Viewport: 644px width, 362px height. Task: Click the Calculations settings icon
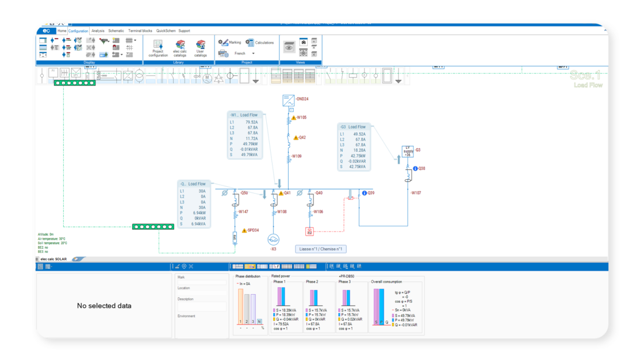250,43
